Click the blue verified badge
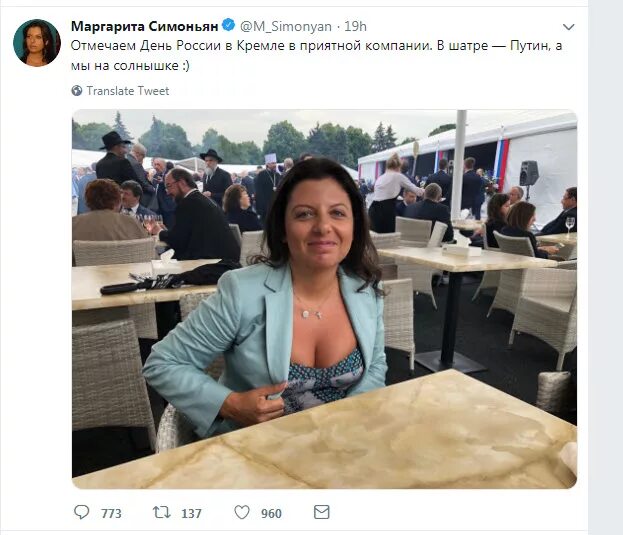This screenshot has height=535, width=623. [228, 25]
